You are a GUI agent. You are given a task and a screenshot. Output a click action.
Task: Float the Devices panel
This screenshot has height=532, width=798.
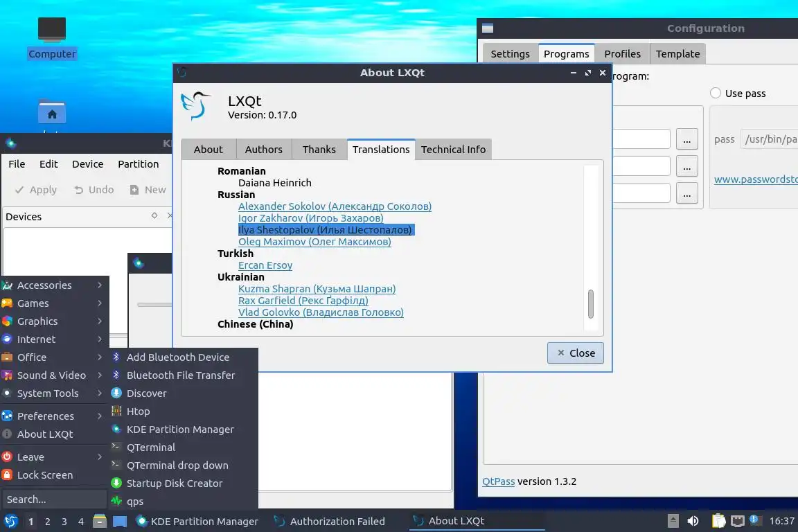(x=154, y=216)
